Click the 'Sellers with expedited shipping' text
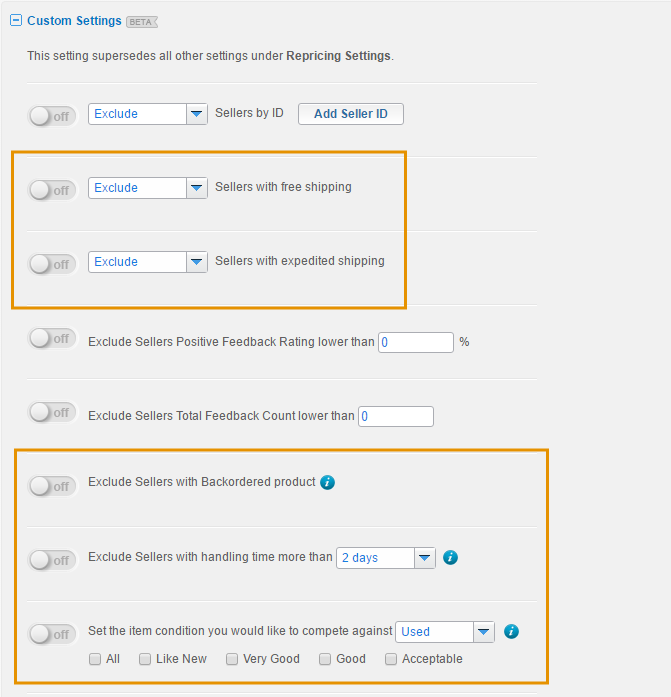Viewport: 671px width, 697px height. click(300, 261)
